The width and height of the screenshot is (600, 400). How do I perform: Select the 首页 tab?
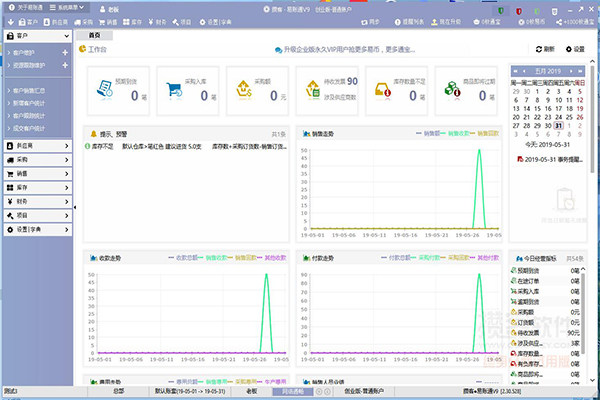tap(94, 35)
